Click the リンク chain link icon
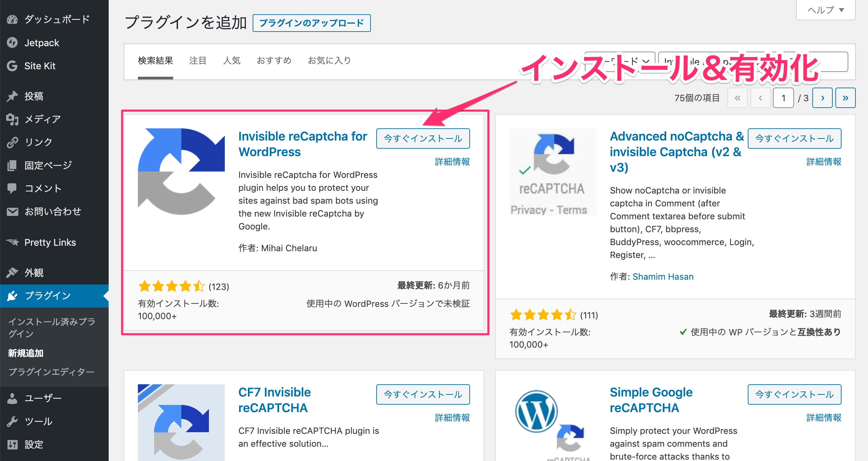The image size is (868, 461). coord(12,142)
